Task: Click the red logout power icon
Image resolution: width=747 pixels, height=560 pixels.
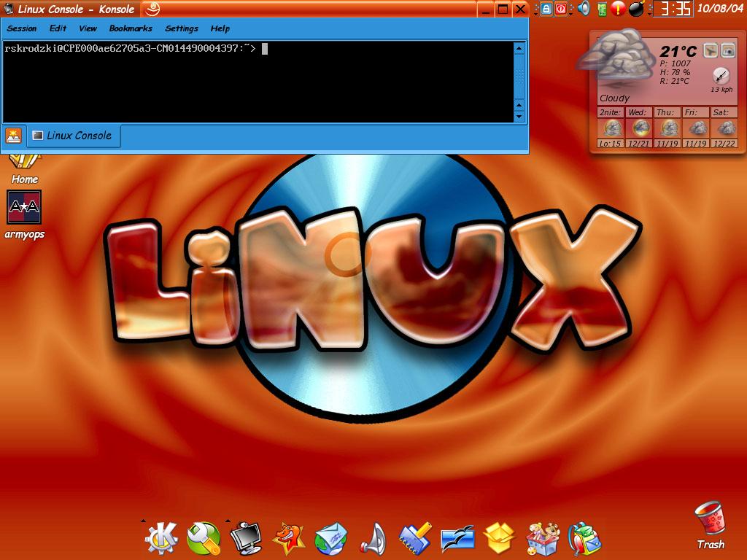Action: tap(561, 9)
